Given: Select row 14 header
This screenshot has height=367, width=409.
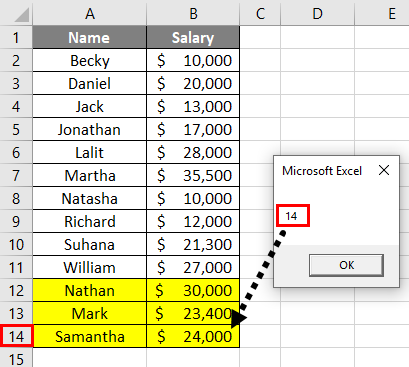Looking at the screenshot, I should 16,336.
